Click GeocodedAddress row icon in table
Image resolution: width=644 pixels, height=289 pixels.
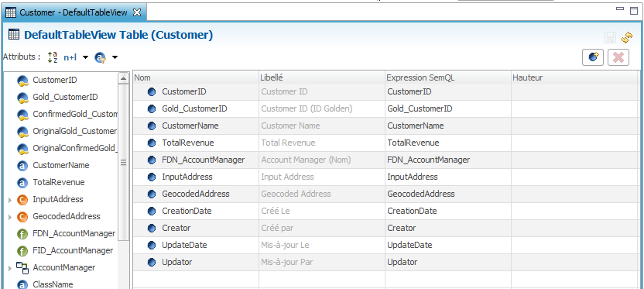(152, 194)
